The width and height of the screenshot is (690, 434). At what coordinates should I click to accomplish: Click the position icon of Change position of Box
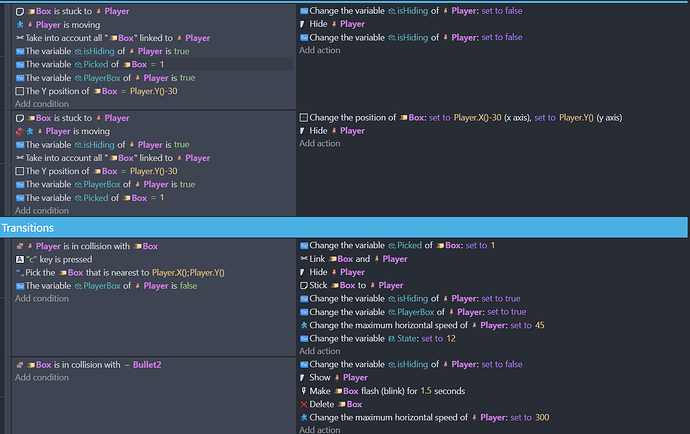[x=304, y=118]
